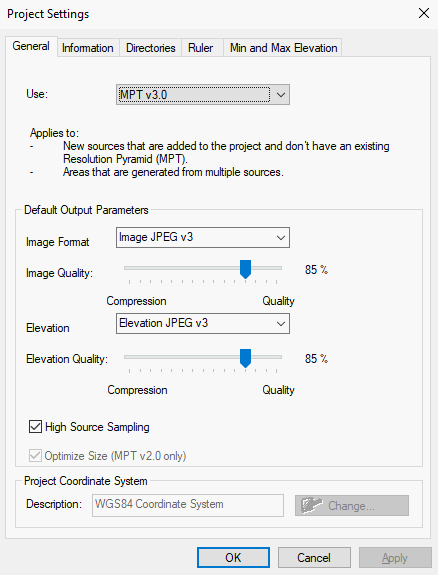
Task: Switch to the Information tab
Action: (x=88, y=48)
